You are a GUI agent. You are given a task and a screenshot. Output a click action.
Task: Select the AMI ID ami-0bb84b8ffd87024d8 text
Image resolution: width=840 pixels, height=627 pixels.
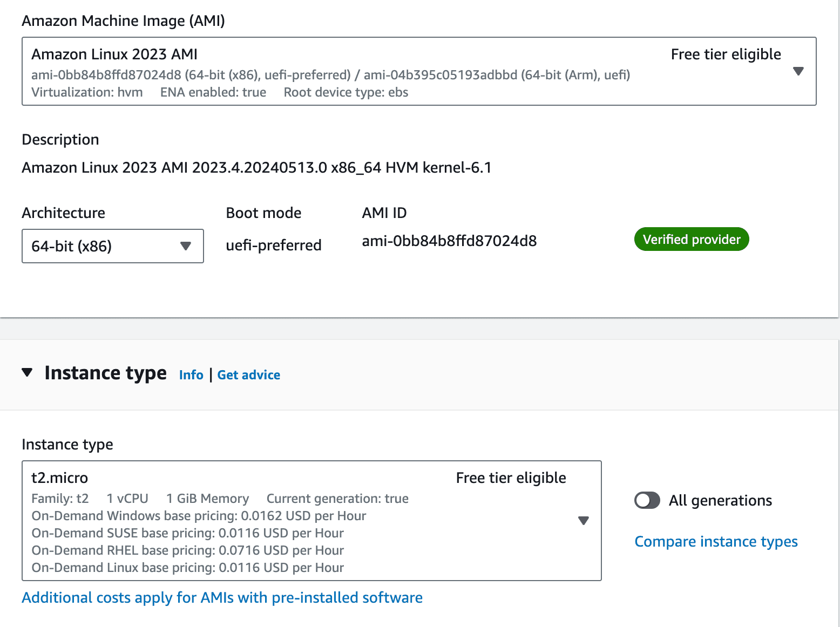click(449, 241)
